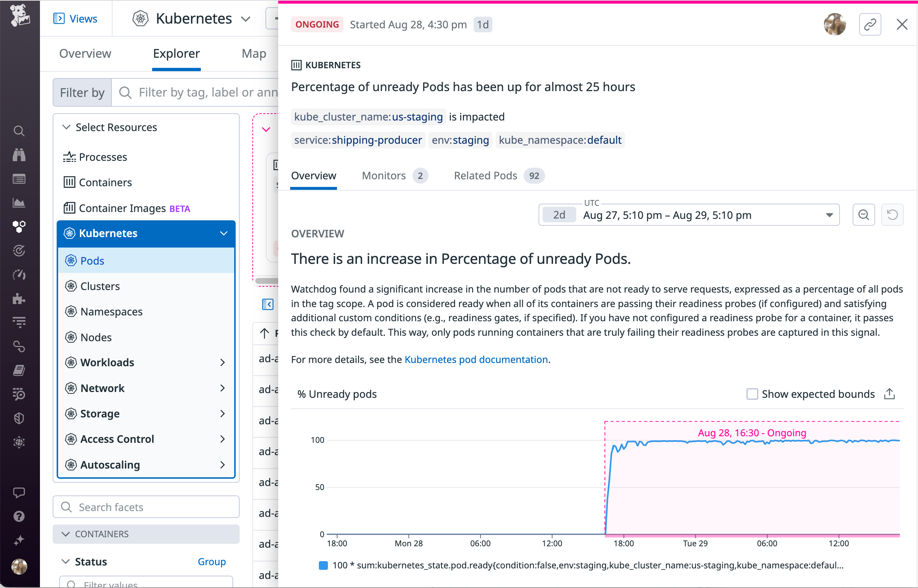Open the Related Pods tab
The width and height of the screenshot is (918, 588).
point(485,176)
